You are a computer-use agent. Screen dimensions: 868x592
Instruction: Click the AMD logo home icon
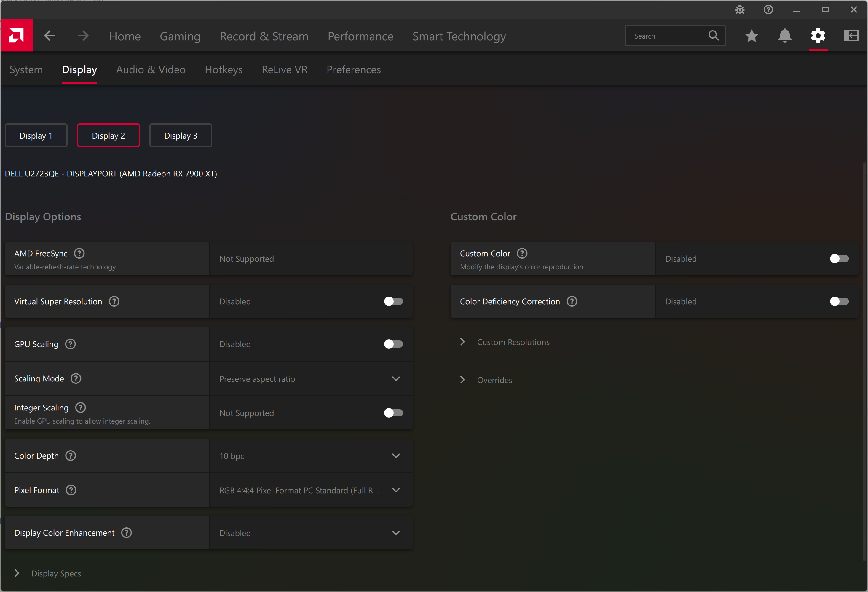point(16,36)
